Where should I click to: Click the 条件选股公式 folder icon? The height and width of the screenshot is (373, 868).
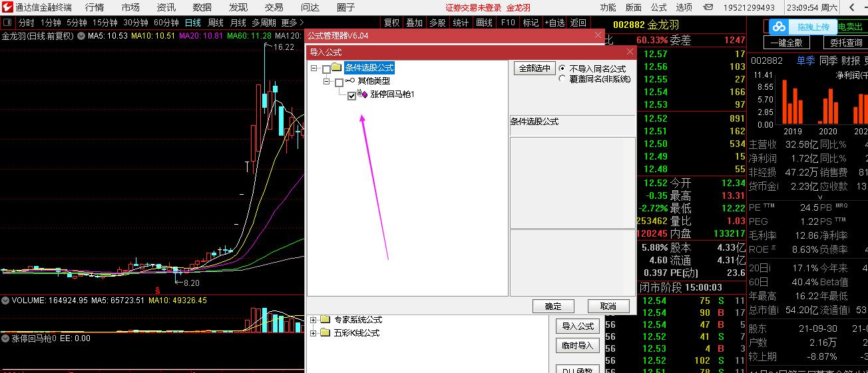[x=337, y=68]
